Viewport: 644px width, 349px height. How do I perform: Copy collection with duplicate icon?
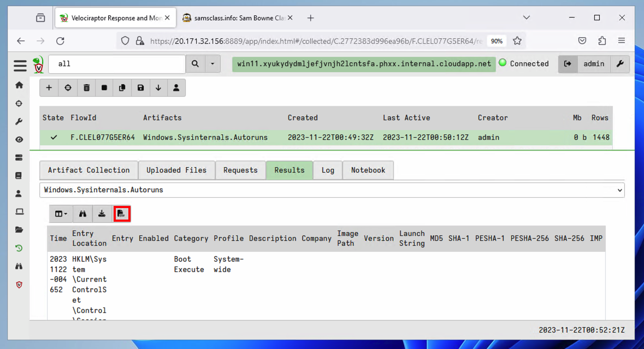(x=122, y=88)
